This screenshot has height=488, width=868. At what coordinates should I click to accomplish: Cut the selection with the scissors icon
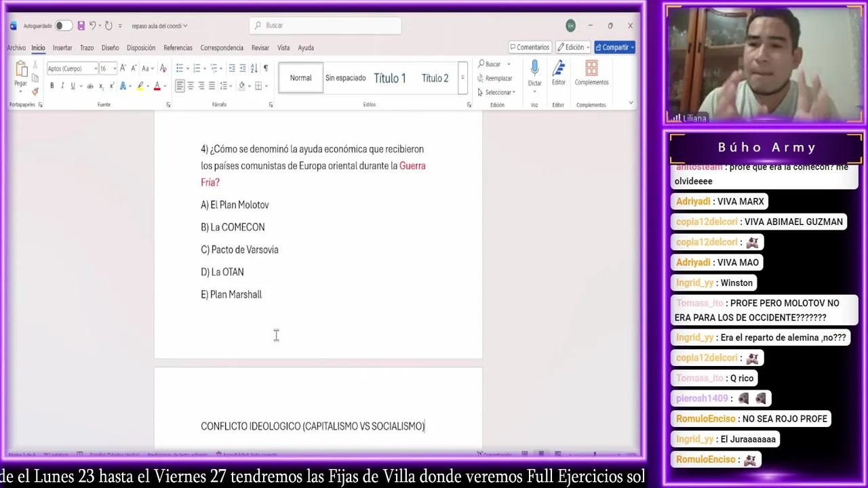pyautogui.click(x=35, y=66)
